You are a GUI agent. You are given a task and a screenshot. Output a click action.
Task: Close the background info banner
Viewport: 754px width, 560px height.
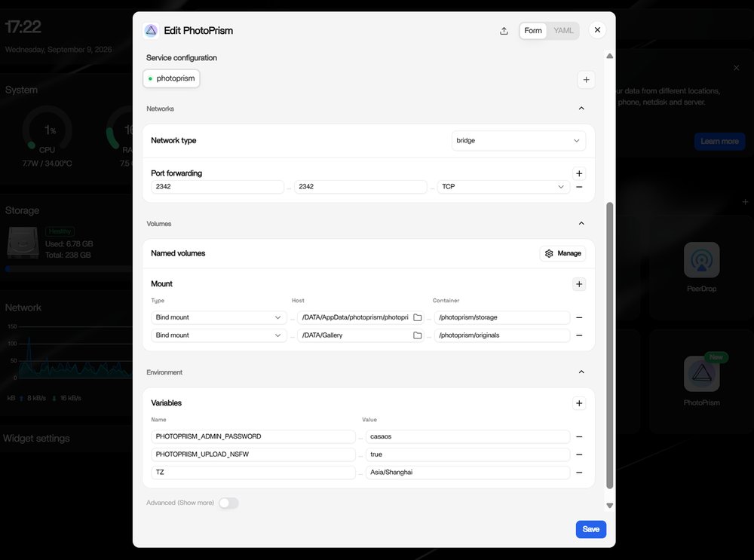coord(736,68)
